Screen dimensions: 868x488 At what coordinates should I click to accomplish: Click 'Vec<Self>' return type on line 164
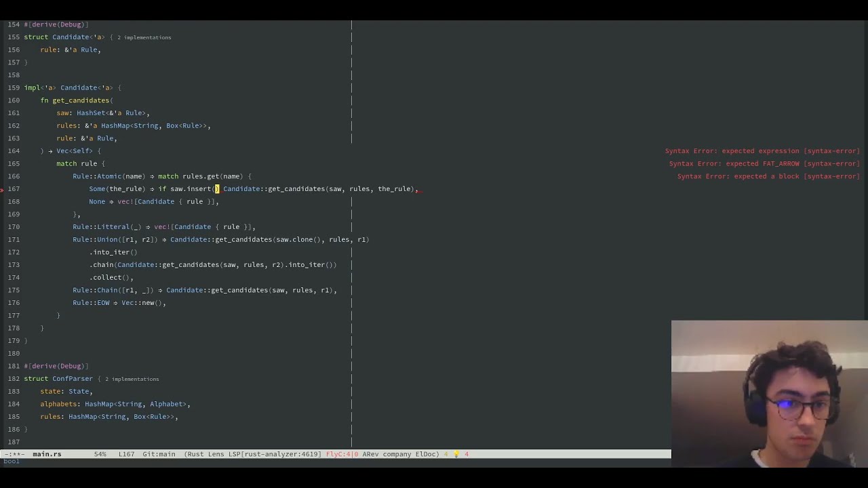coord(75,151)
